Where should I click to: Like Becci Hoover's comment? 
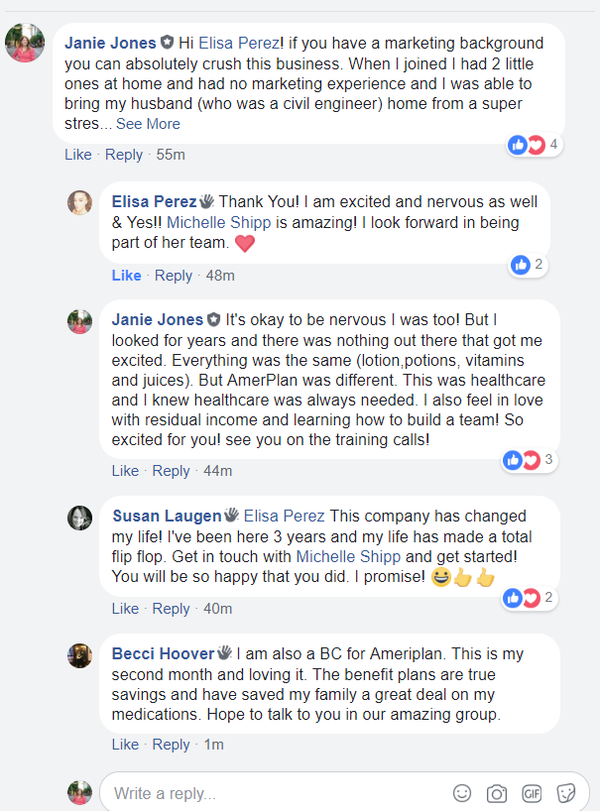click(126, 744)
